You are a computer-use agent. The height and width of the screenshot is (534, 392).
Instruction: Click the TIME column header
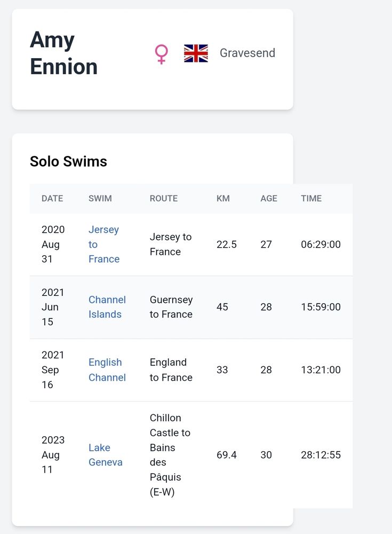(x=311, y=198)
